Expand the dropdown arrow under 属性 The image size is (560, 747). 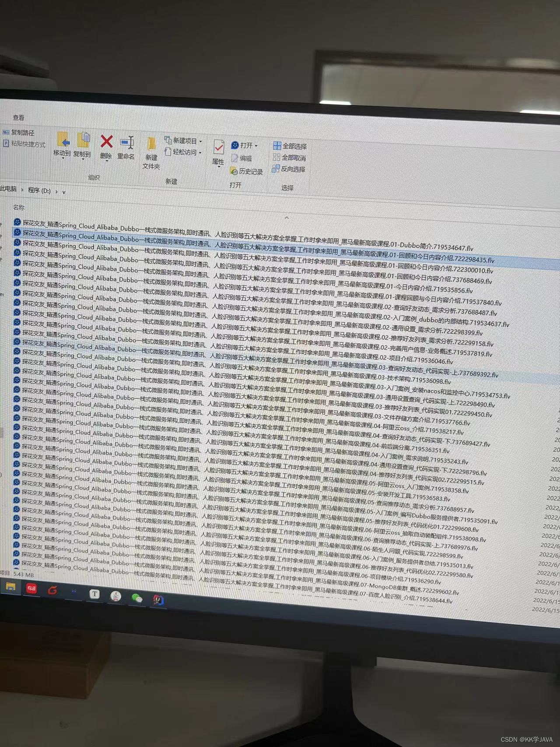[x=218, y=167]
